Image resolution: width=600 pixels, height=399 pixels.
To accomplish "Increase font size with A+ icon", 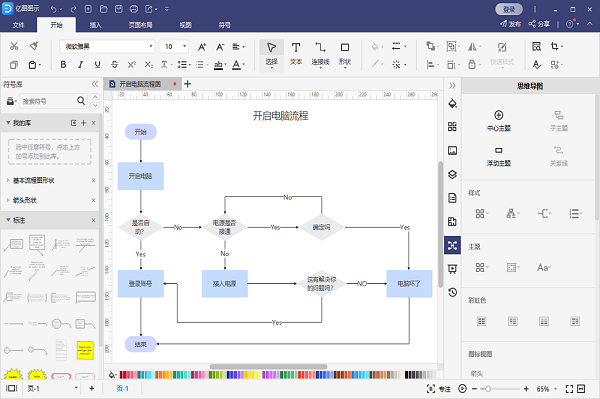I will point(202,47).
